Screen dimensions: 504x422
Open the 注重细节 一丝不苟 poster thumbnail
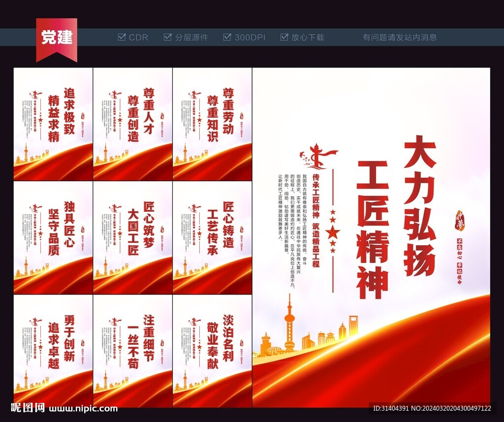click(132, 351)
